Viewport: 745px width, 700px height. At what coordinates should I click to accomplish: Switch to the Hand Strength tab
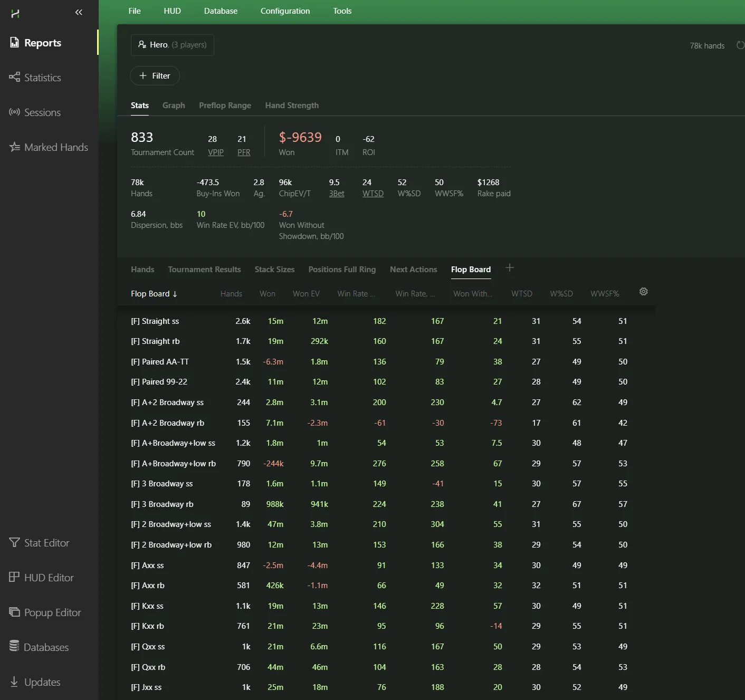point(292,106)
